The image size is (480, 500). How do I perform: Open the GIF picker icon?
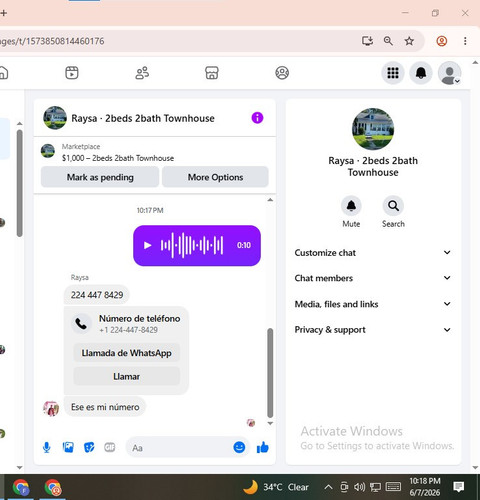[110, 447]
